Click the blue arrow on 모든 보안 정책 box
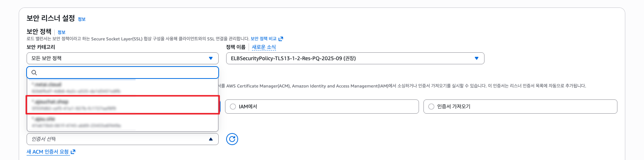Image resolution: width=644 pixels, height=160 pixels. pos(211,58)
